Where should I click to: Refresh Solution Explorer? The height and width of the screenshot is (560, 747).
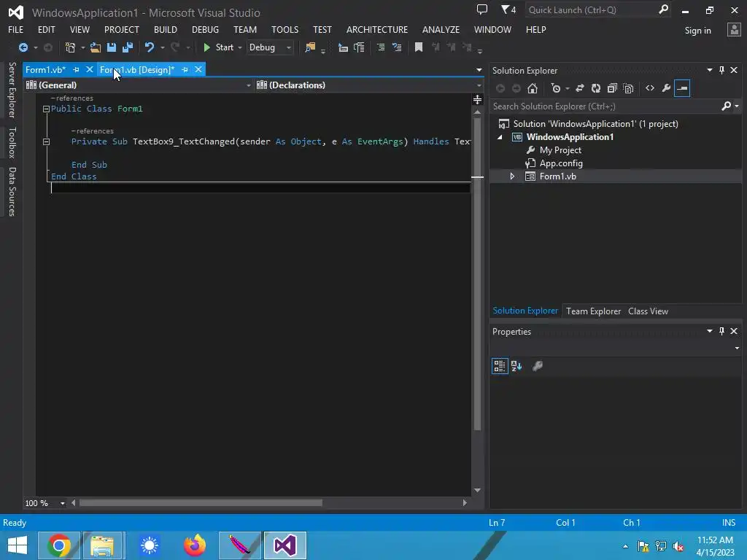596,88
